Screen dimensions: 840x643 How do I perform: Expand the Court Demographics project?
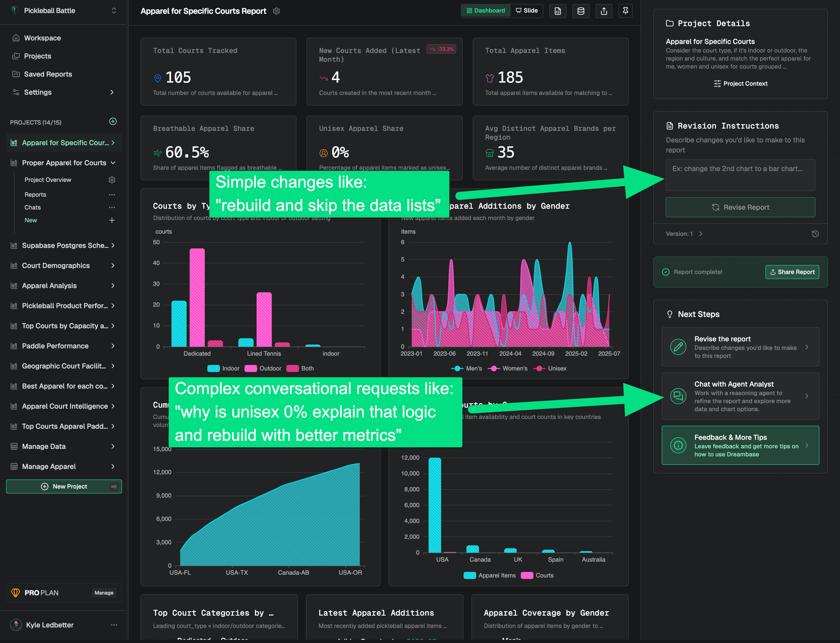[x=113, y=266]
